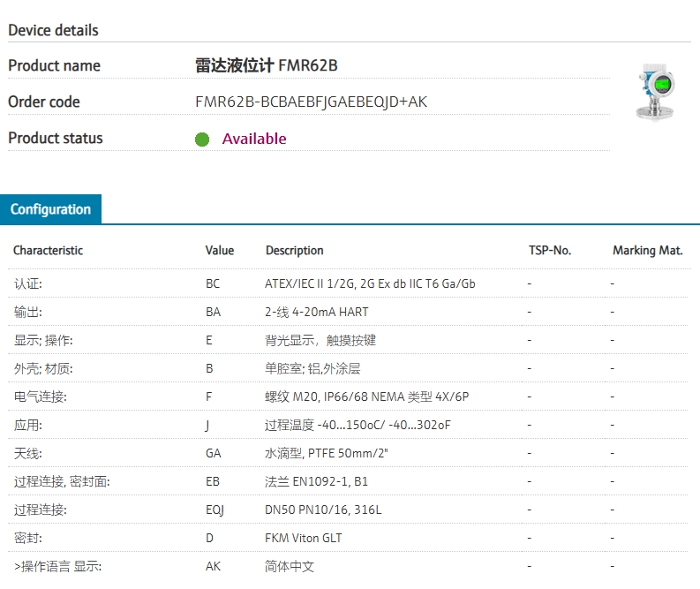This screenshot has width=700, height=589.
Task: Click value AK in the 操作语言 row
Action: pyautogui.click(x=214, y=566)
